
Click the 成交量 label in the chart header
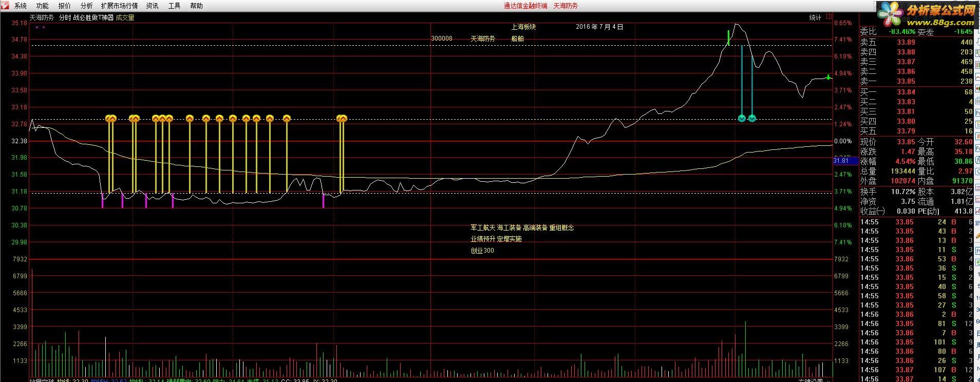click(125, 17)
